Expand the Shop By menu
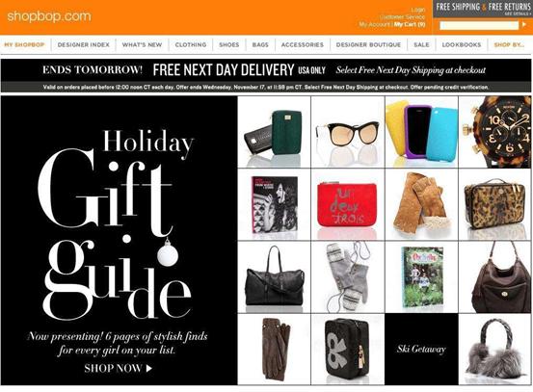This screenshot has width=533, height=392. (x=509, y=44)
